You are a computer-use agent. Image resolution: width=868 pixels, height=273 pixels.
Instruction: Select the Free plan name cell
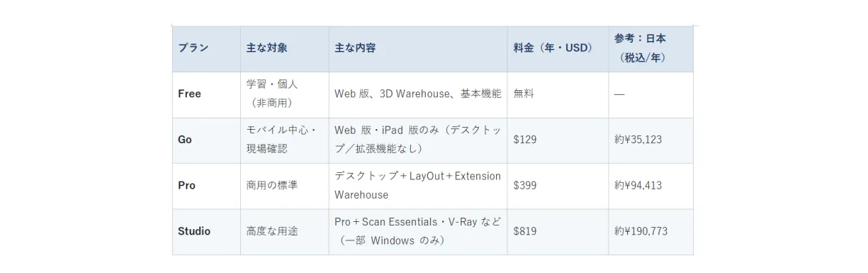tap(206, 94)
